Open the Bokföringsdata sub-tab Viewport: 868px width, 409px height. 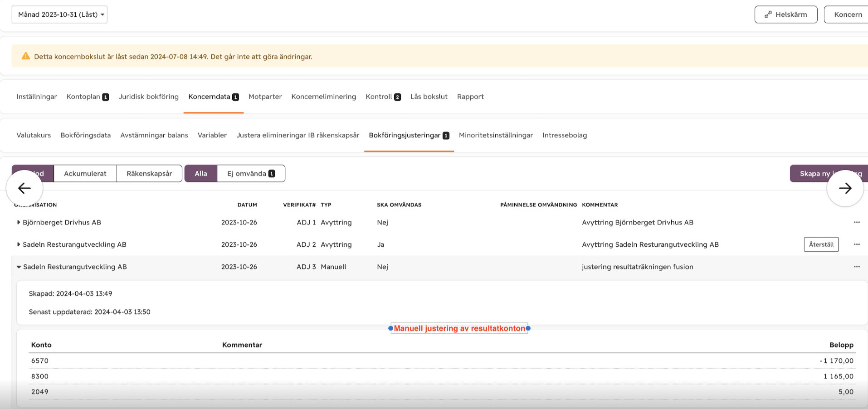coord(86,135)
